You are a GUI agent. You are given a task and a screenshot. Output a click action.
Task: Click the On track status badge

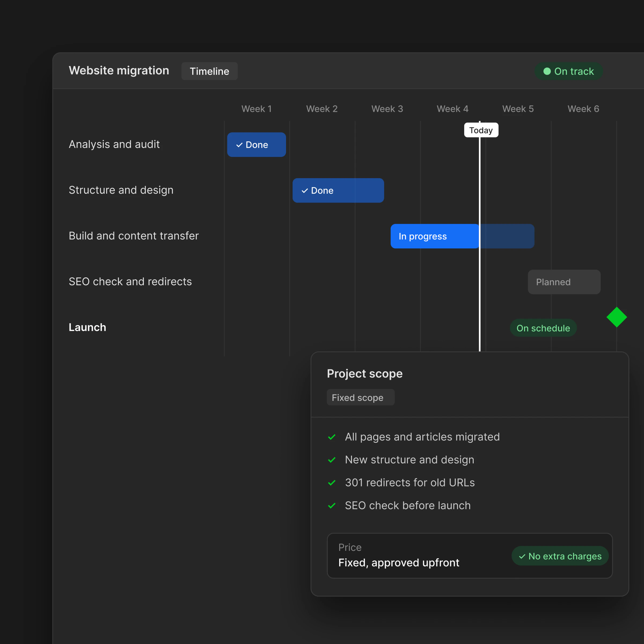568,71
